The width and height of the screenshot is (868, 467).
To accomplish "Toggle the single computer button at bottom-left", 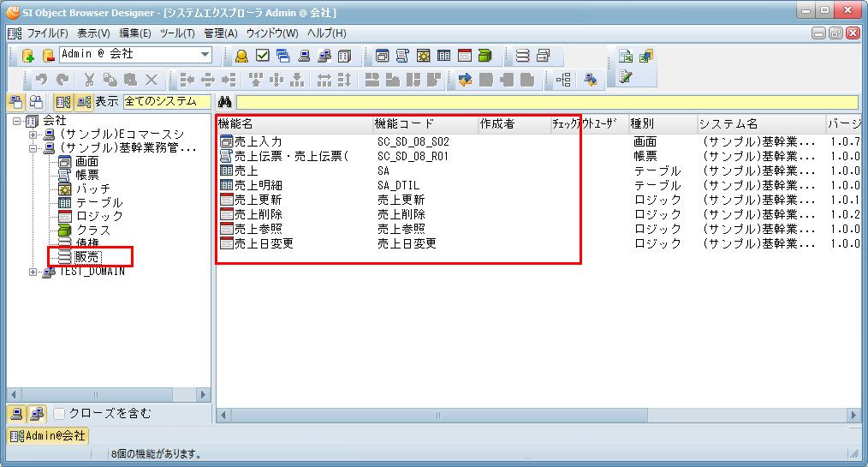I will (17, 414).
